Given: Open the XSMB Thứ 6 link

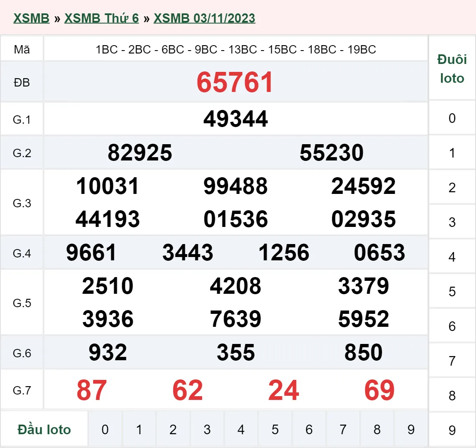Looking at the screenshot, I should coord(101,18).
